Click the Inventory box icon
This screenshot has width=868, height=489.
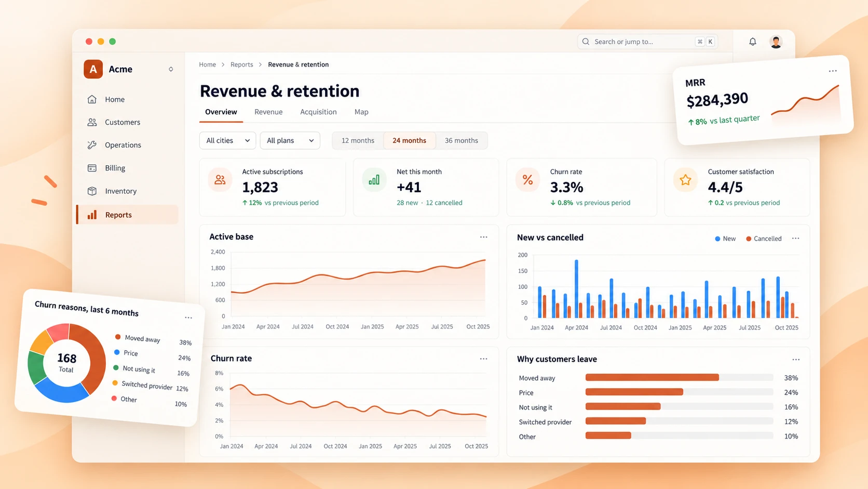92,191
